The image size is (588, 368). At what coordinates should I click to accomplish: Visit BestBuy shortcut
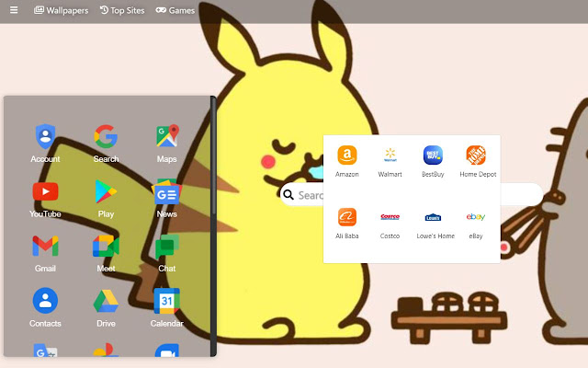(433, 162)
